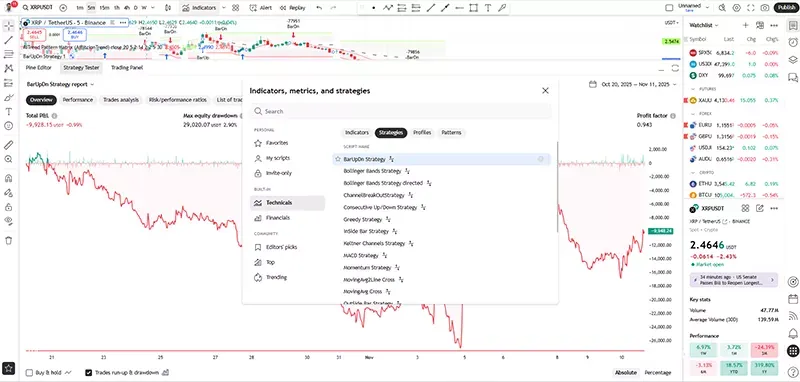This screenshot has width=800, height=382.
Task: Create an Alert from top toolbar
Action: pyautogui.click(x=261, y=8)
